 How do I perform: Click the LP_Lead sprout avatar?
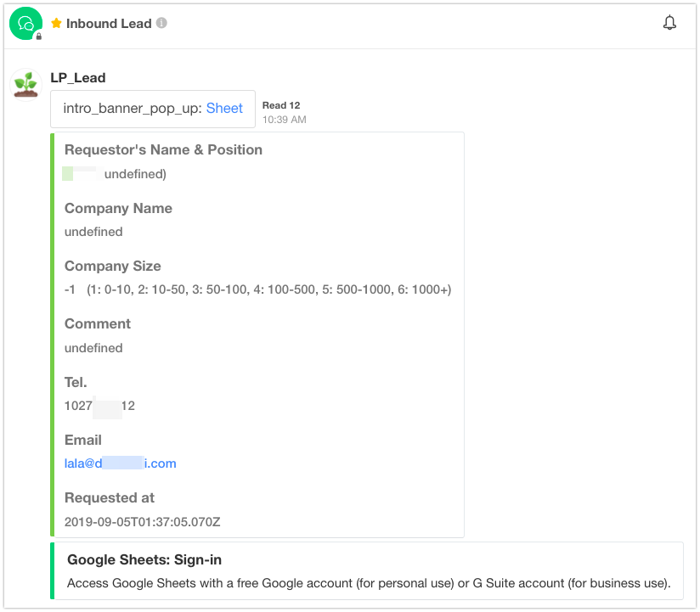pos(25,85)
